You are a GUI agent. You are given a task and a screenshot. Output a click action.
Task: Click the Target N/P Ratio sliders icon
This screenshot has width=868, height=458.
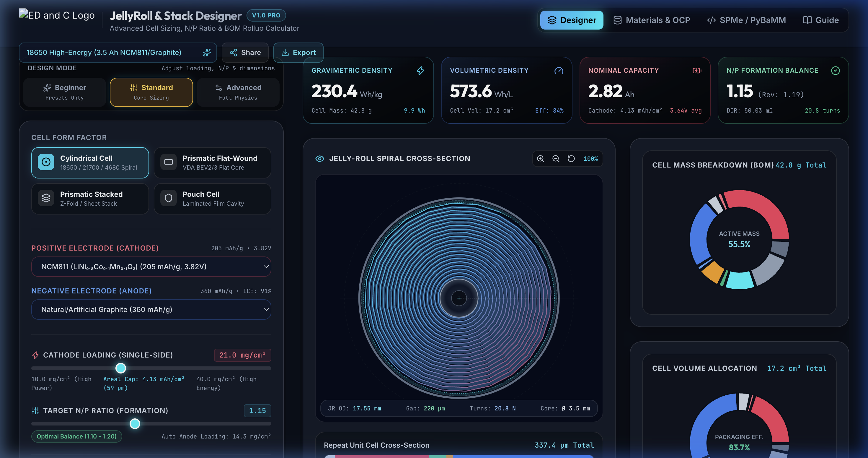click(x=35, y=411)
